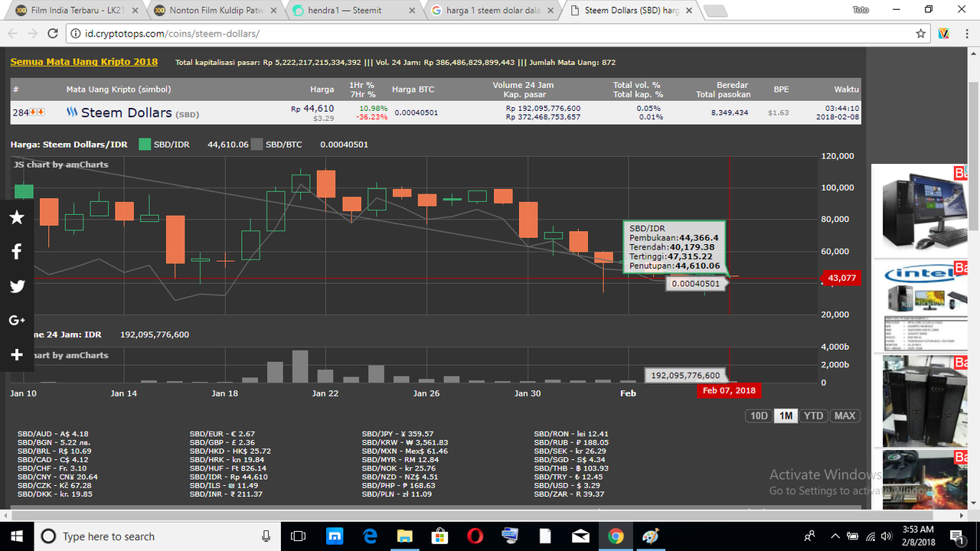Screen dimensions: 980x551
Task: Open the Mail app from the taskbar
Action: [x=580, y=536]
